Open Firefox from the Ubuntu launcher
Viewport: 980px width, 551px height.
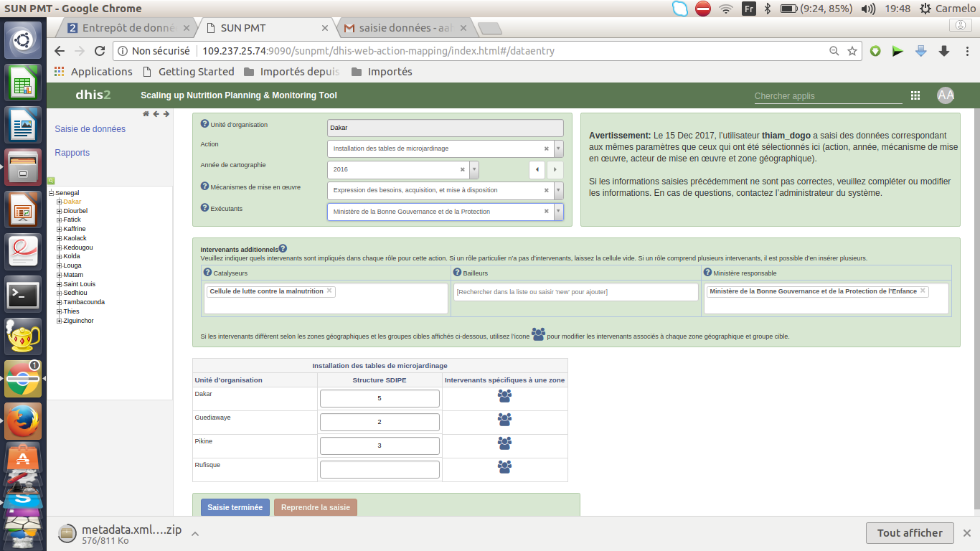click(23, 421)
